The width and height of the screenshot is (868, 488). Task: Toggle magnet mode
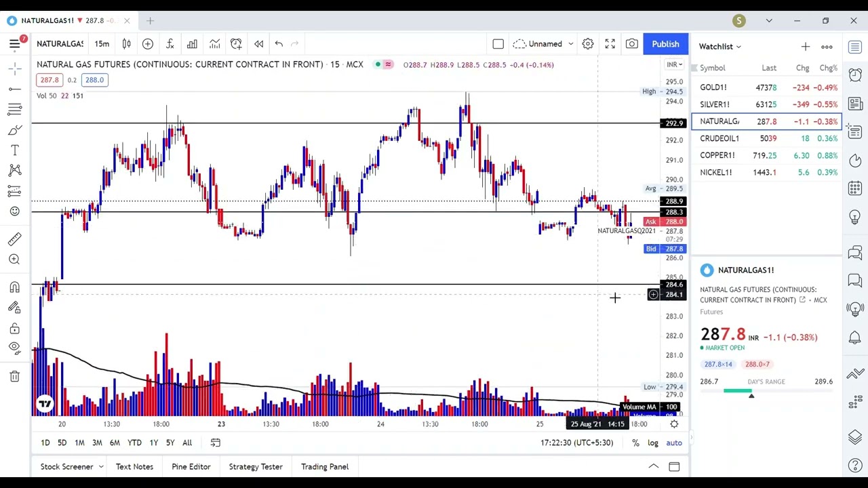pyautogui.click(x=14, y=287)
